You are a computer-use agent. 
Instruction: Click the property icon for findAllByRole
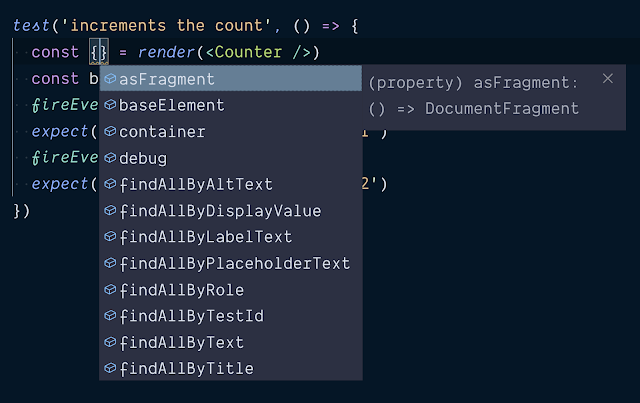click(x=110, y=289)
